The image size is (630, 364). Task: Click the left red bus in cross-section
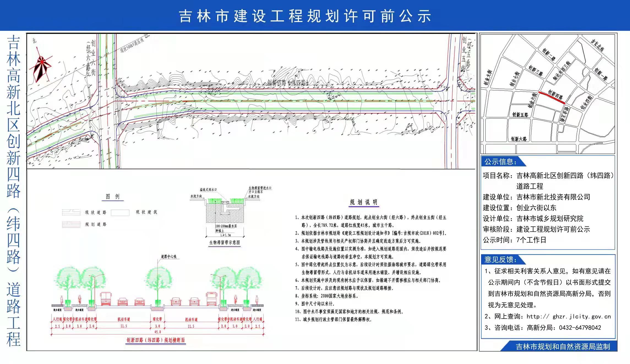point(106,299)
